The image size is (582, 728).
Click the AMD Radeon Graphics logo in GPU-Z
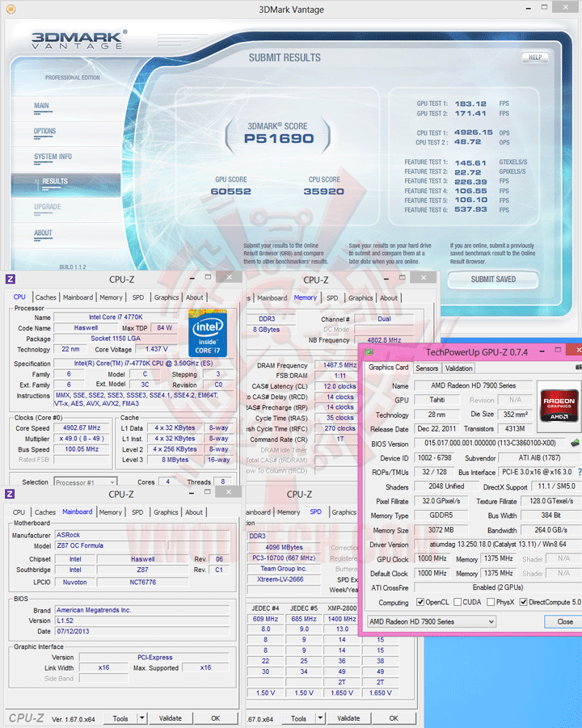point(559,406)
